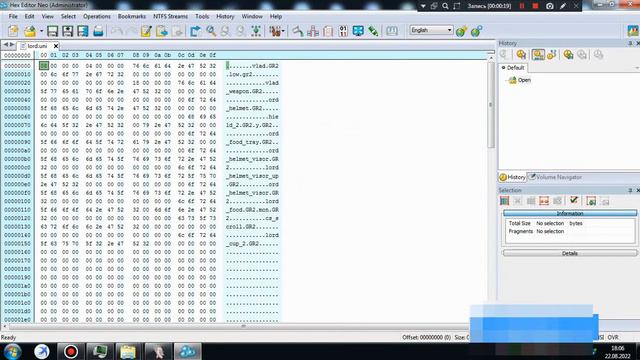Open the View menu
The height and width of the screenshot is (360, 640).
[48, 16]
